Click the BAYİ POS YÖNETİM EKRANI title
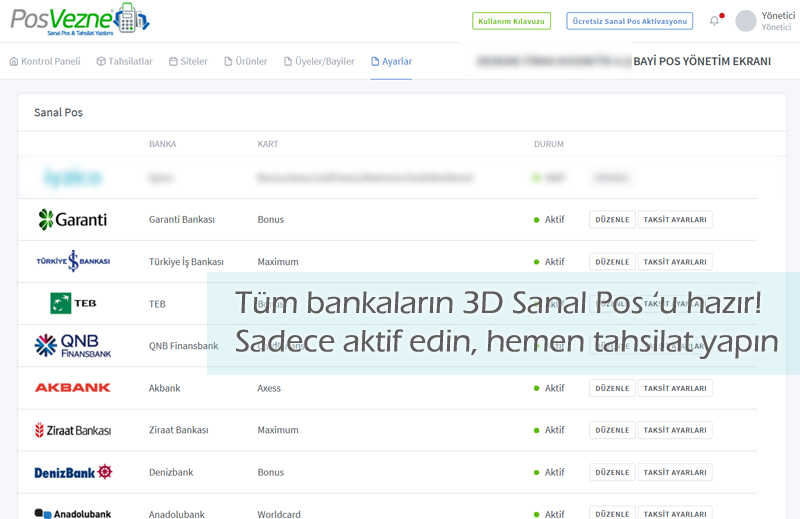The width and height of the screenshot is (800, 519). coord(702,61)
